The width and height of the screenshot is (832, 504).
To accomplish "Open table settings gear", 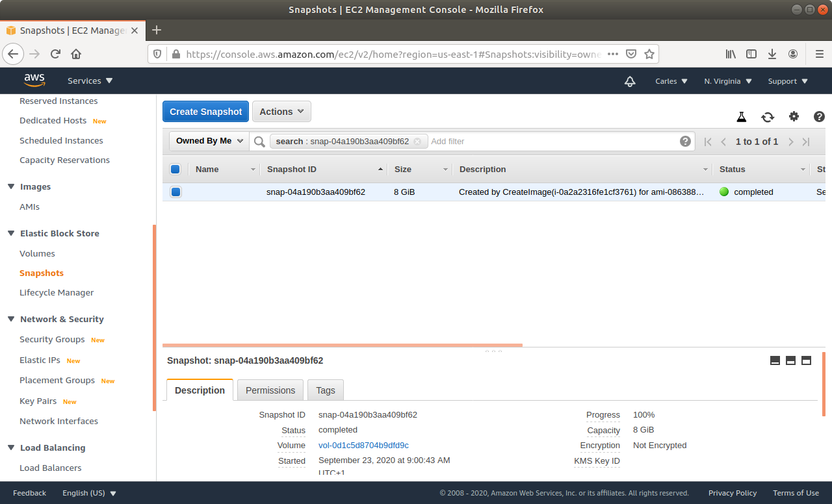I will [794, 116].
